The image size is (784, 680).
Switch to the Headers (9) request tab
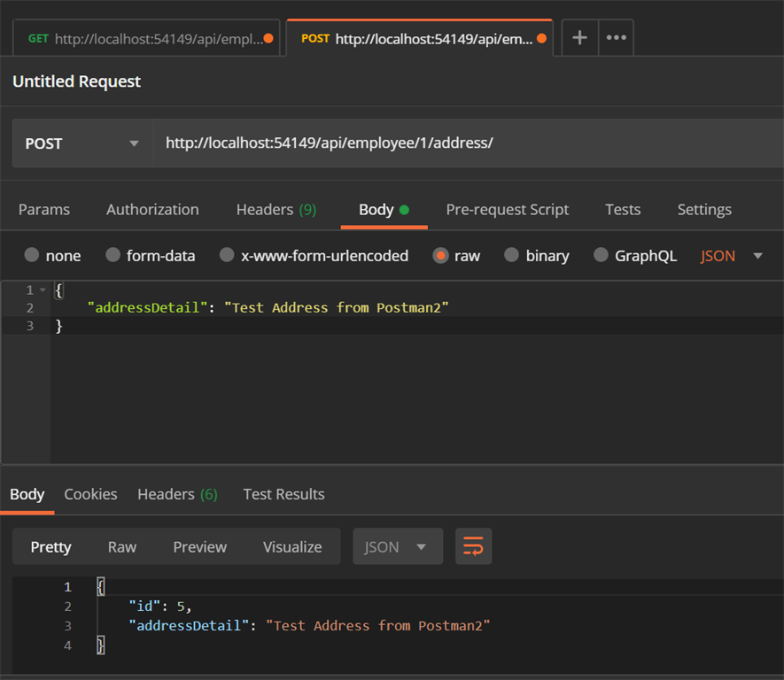pyautogui.click(x=276, y=209)
